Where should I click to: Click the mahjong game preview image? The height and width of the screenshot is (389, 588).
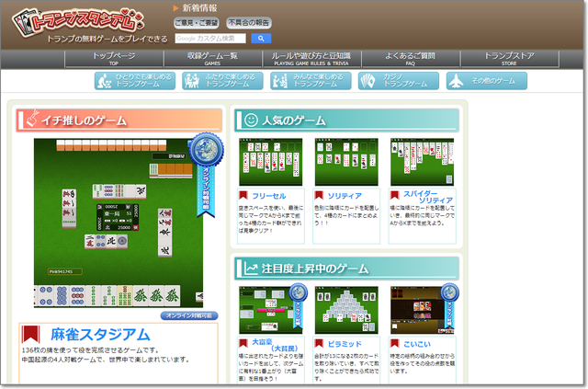115,221
